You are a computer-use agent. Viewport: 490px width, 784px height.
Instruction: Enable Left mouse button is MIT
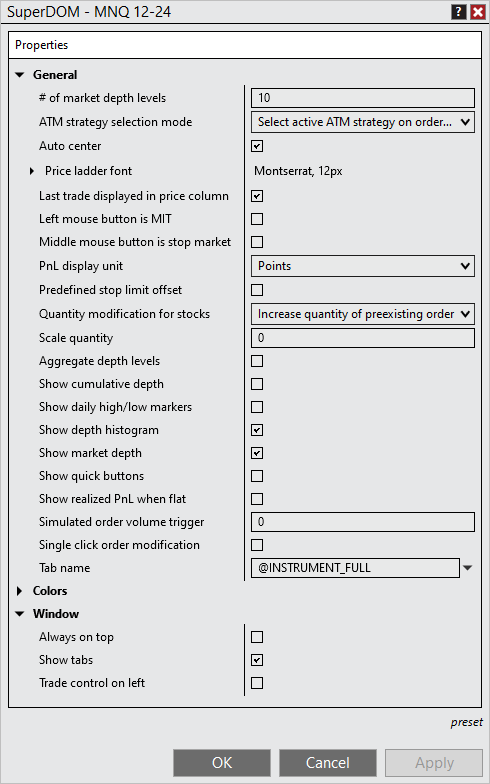pos(257,219)
